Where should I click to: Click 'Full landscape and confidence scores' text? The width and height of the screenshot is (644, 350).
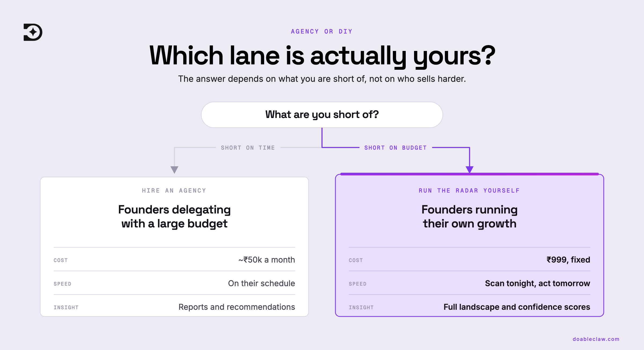pos(517,307)
